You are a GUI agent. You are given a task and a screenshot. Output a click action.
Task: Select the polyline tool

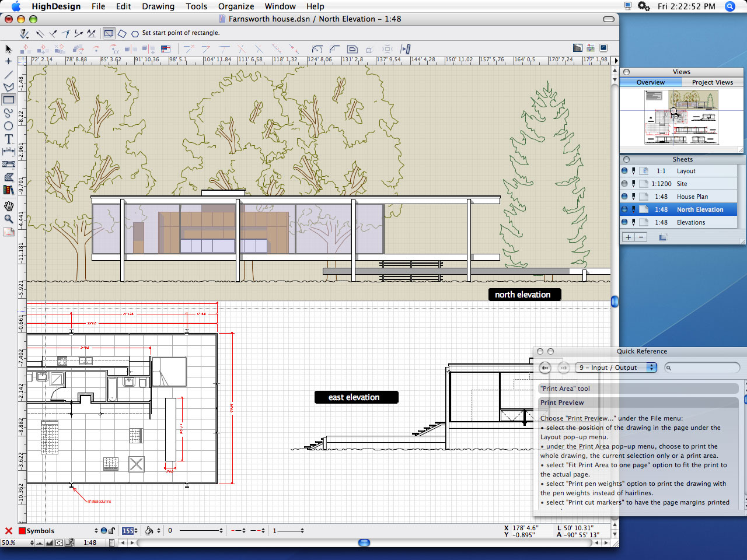[8, 87]
